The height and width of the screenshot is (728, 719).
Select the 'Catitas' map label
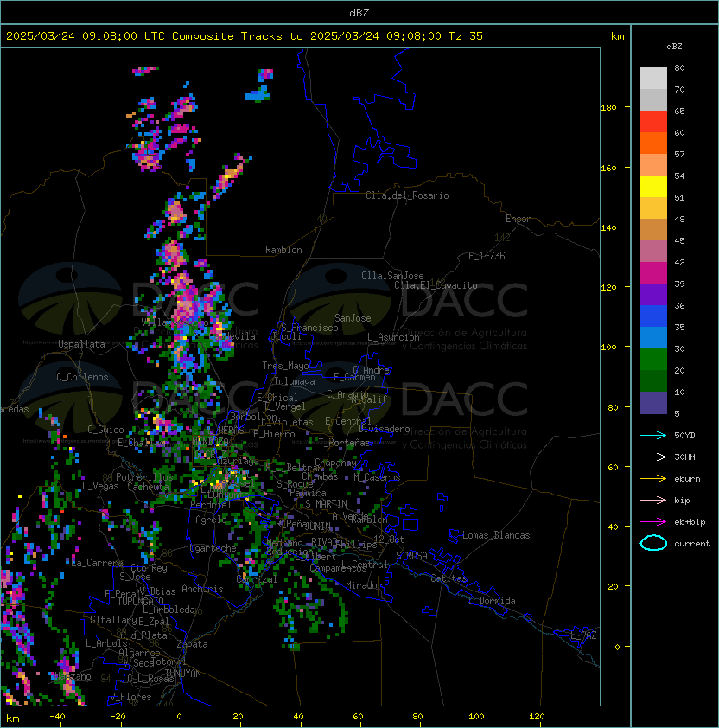pos(449,578)
